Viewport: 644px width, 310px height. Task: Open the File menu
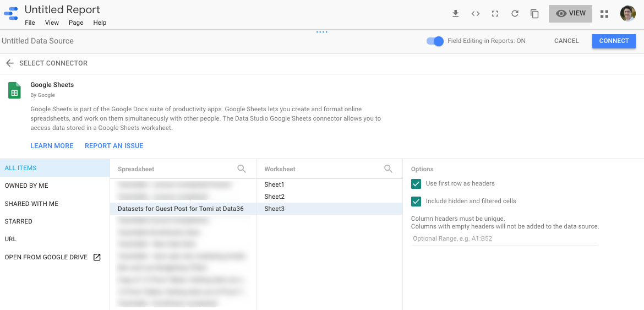click(30, 23)
